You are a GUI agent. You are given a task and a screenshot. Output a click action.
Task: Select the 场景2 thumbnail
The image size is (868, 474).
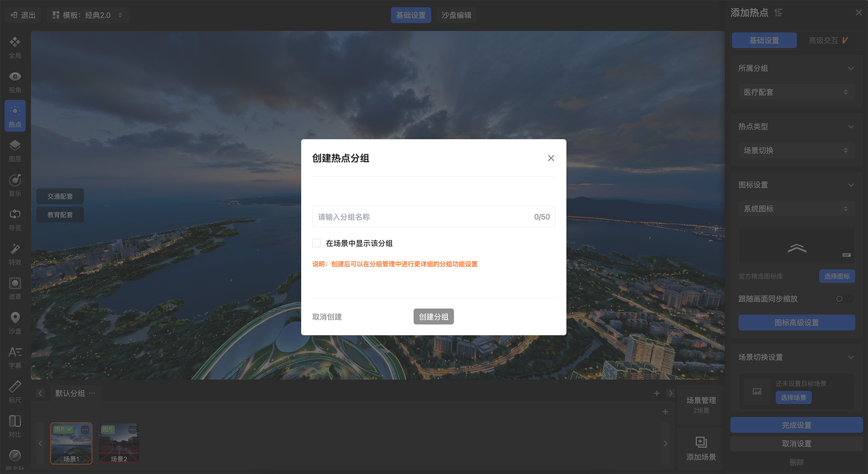[119, 444]
